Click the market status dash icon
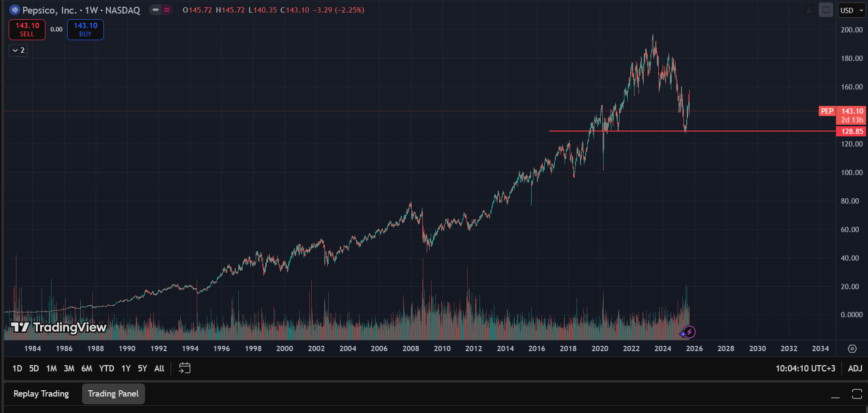Screen dimensions: 868x413 [156, 10]
